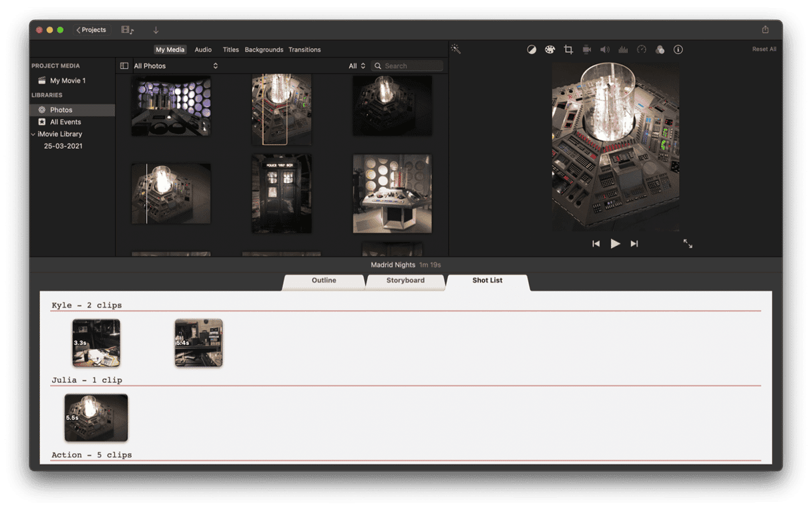The image size is (812, 510).
Task: Open the speed adjustment tool
Action: click(x=642, y=49)
